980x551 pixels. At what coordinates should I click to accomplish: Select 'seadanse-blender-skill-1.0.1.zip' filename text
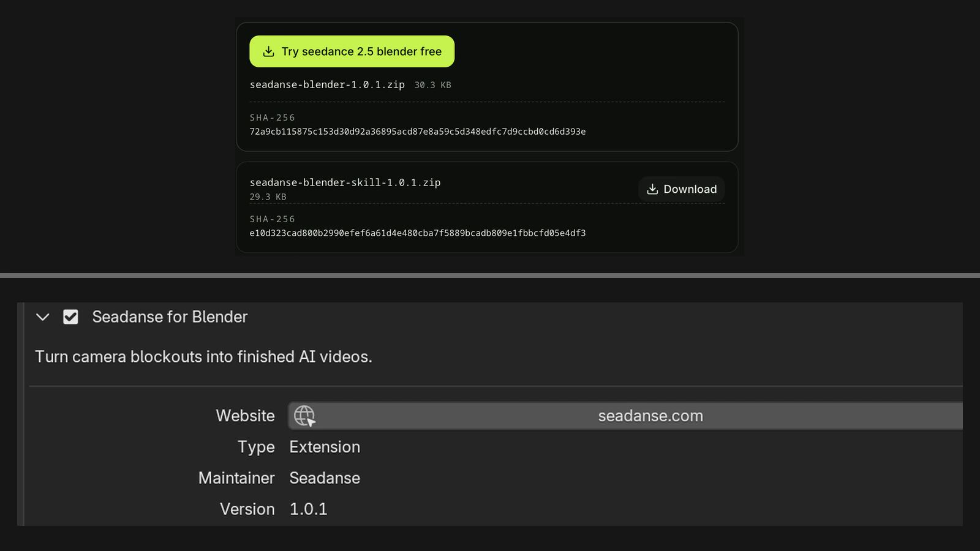(x=345, y=182)
